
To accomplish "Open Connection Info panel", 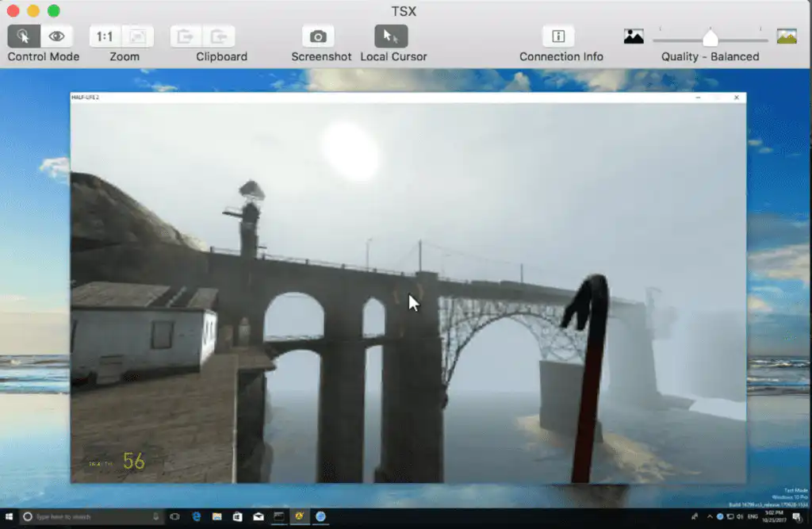I will click(x=558, y=36).
